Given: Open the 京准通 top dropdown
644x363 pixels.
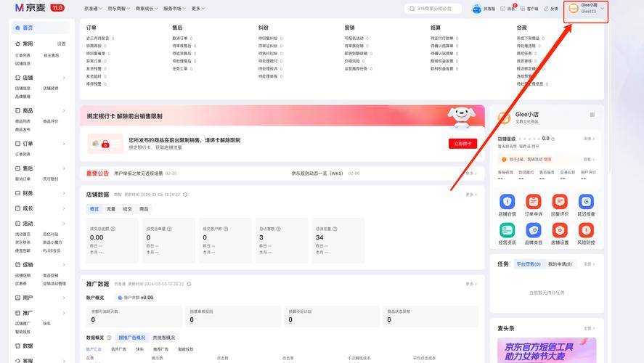Looking at the screenshot, I should click(x=93, y=9).
